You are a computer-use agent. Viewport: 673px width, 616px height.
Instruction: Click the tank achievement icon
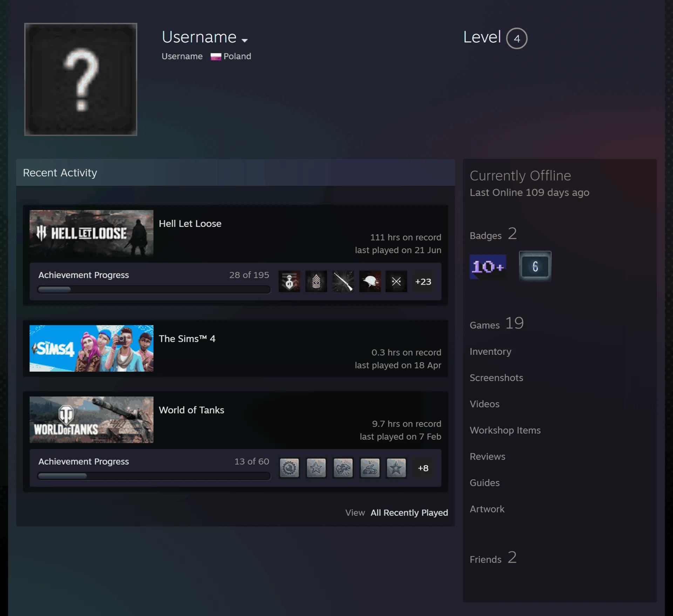coord(370,468)
